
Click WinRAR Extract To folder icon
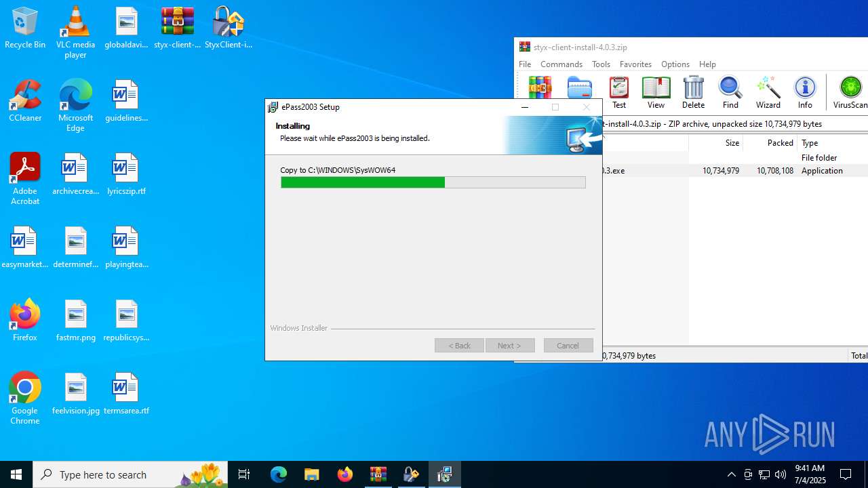pos(580,87)
